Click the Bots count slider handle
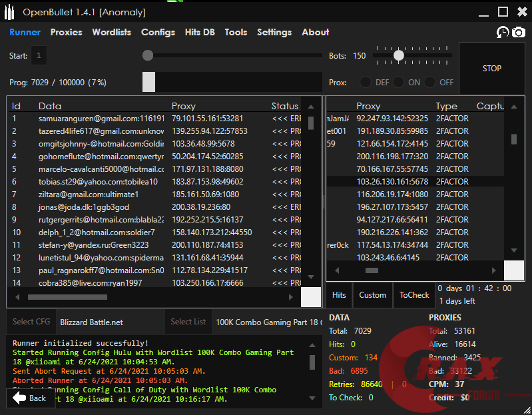This screenshot has height=415, width=532. [x=399, y=56]
